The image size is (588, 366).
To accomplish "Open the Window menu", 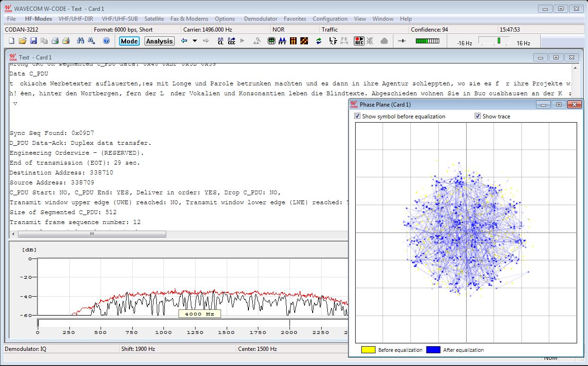I will coord(383,19).
